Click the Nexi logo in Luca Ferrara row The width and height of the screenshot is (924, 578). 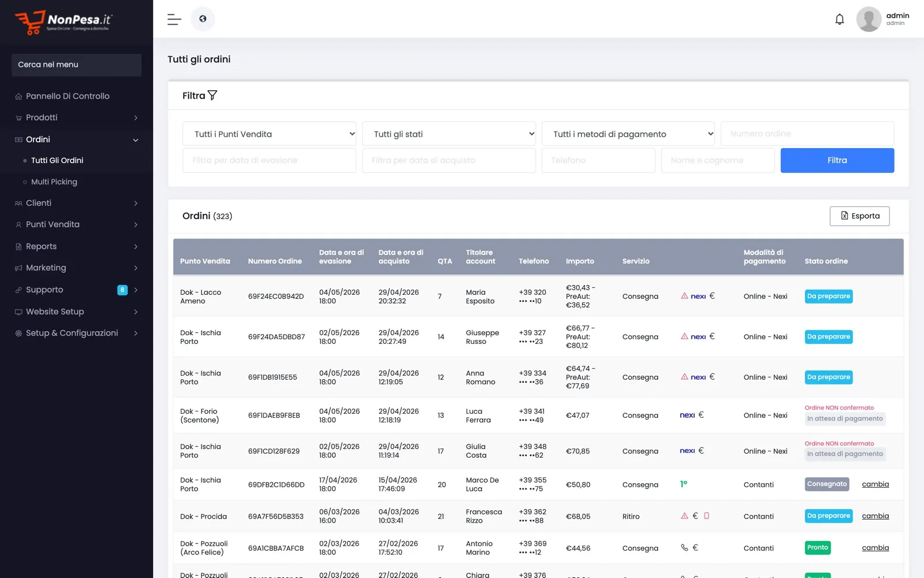pyautogui.click(x=687, y=415)
